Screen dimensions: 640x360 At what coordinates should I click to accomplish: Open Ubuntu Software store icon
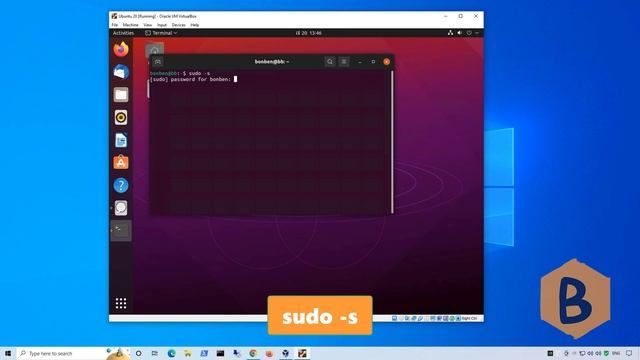tap(121, 162)
